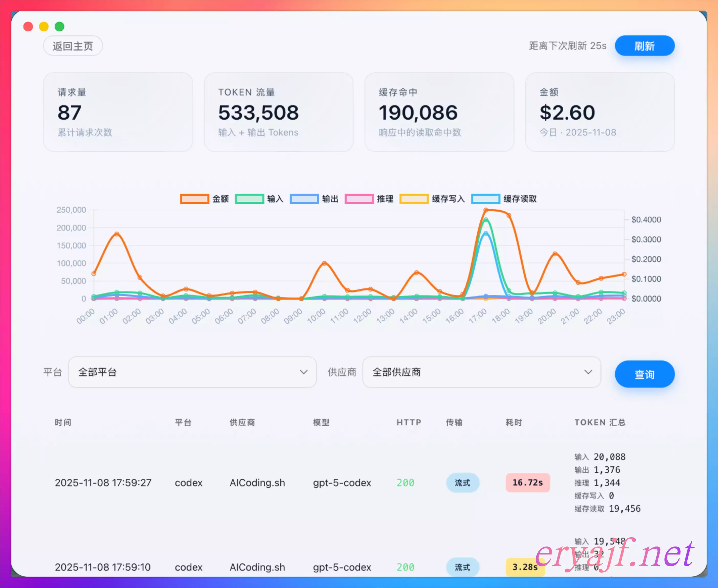Toggle the 输出 legend series
Image resolution: width=718 pixels, height=588 pixels.
[x=304, y=199]
